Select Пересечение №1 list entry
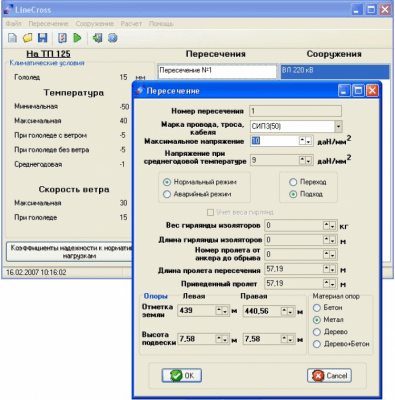Screen dimensions: 395x400 (x=217, y=71)
